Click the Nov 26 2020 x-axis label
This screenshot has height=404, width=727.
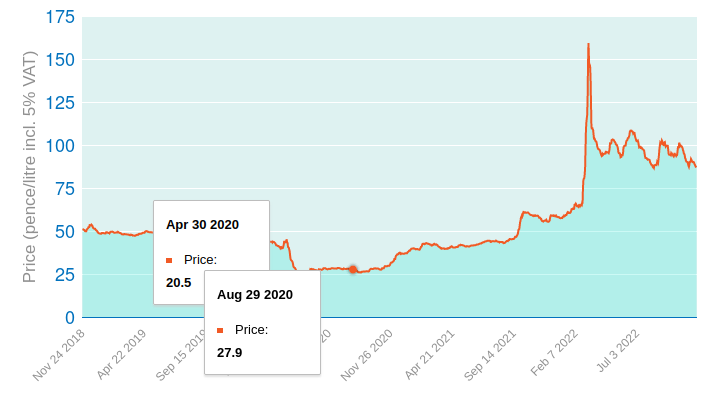click(x=366, y=357)
